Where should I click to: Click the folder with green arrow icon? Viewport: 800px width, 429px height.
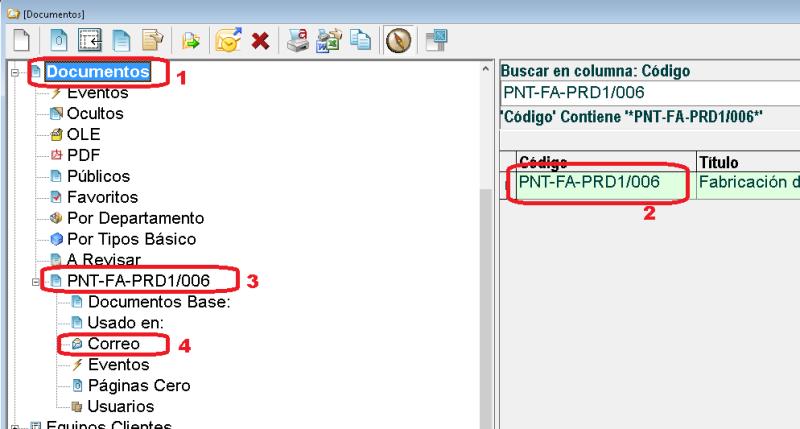191,41
